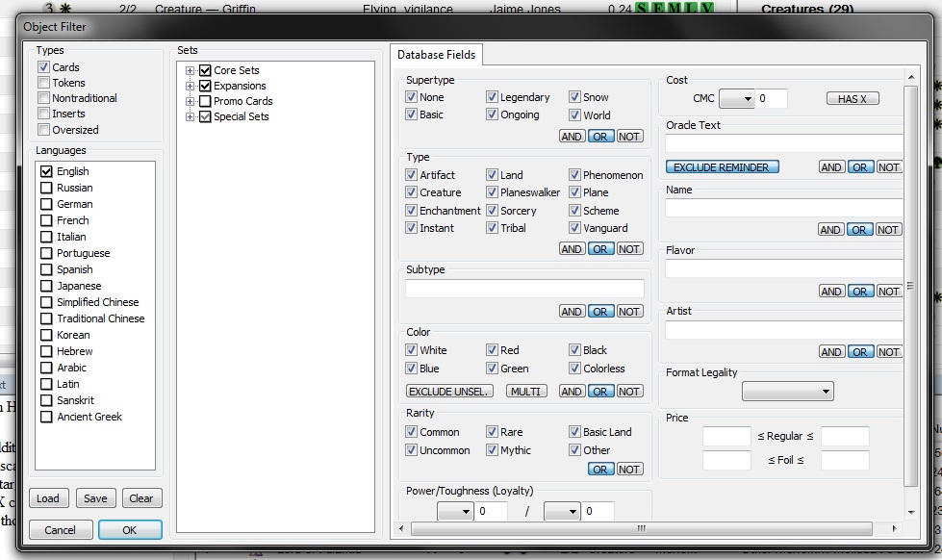942x560 pixels.
Task: Toggle the EXCLUDE REMINDER button
Action: [x=722, y=167]
